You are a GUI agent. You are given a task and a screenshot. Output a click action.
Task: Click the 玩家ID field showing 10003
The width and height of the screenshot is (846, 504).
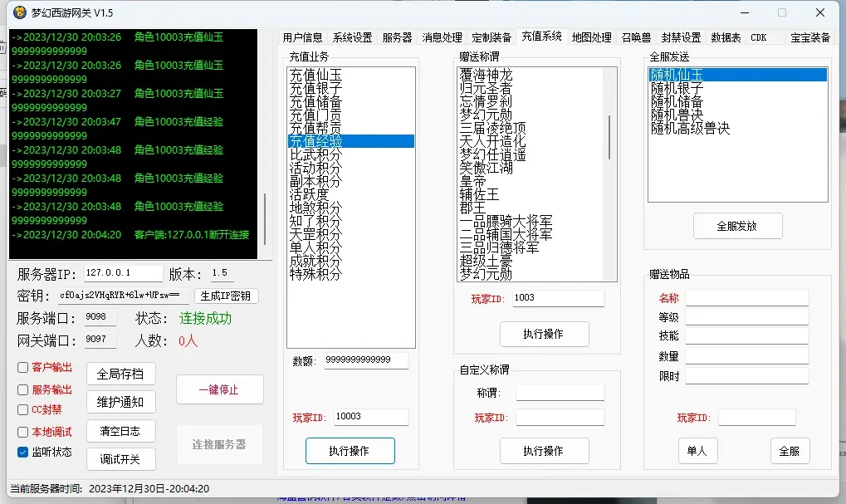click(371, 417)
